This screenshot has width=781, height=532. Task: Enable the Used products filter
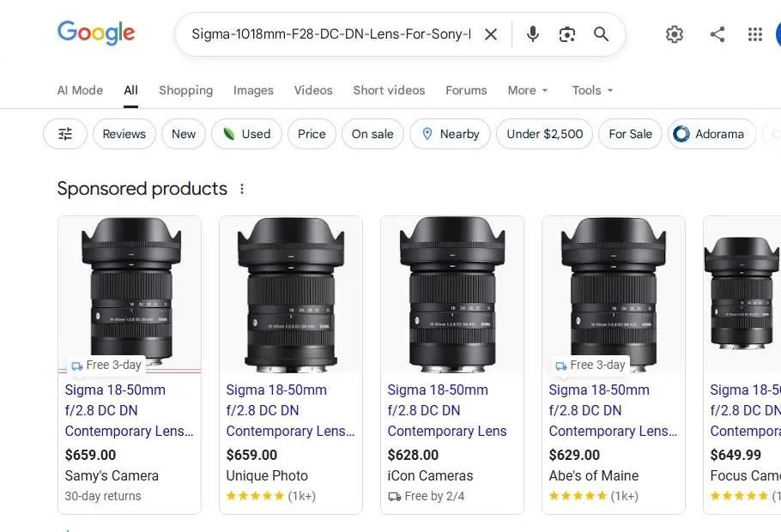246,134
